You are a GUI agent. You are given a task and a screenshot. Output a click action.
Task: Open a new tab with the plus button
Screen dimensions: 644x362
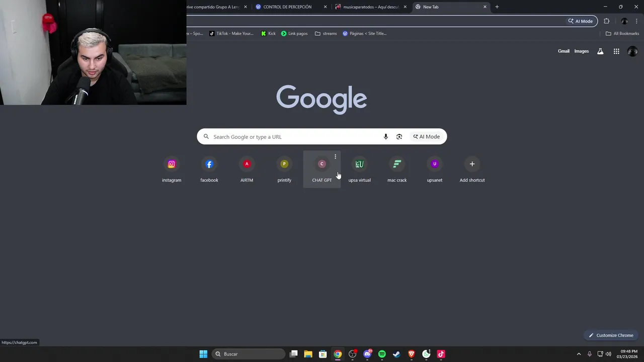tap(497, 7)
